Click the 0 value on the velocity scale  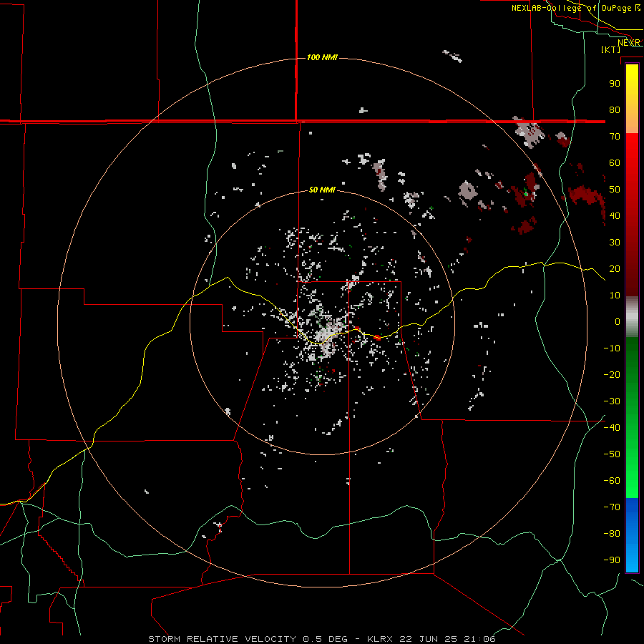[x=618, y=321]
